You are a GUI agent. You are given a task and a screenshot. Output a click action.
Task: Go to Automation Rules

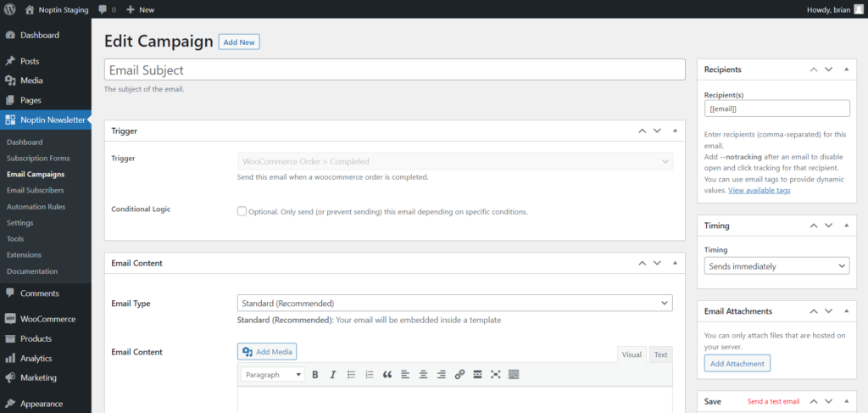tap(36, 207)
